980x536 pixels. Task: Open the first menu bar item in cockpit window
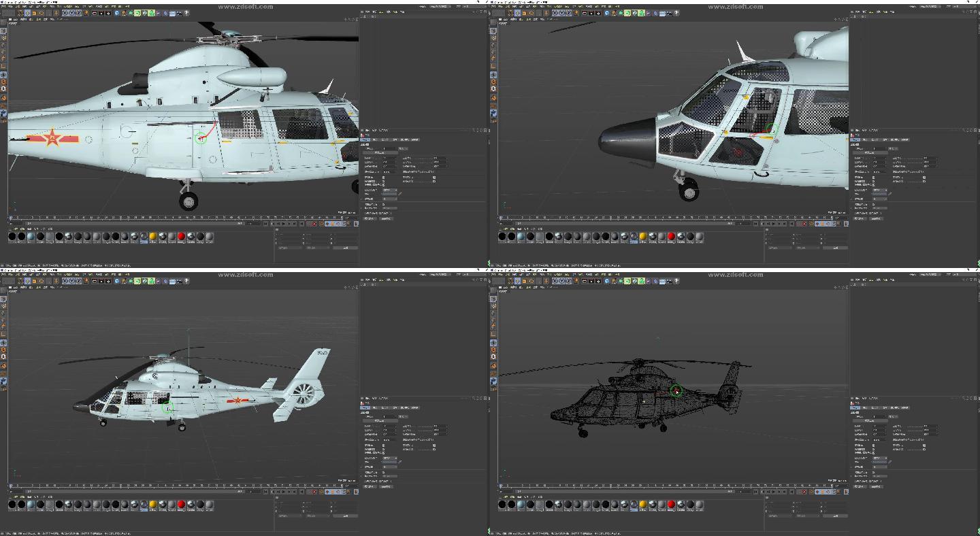pyautogui.click(x=493, y=7)
